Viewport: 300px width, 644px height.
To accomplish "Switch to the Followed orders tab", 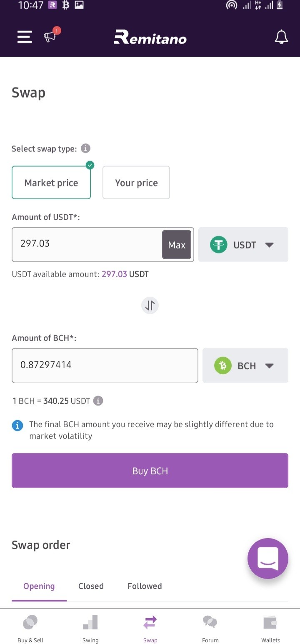I will click(145, 586).
